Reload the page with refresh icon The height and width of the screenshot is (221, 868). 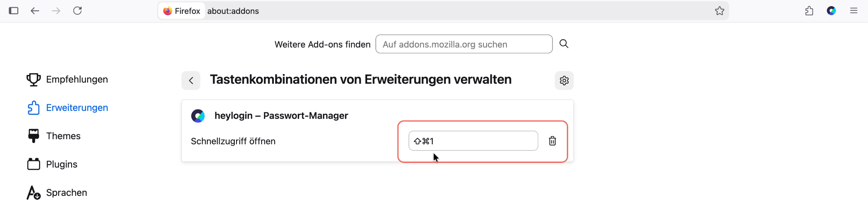coord(77,11)
